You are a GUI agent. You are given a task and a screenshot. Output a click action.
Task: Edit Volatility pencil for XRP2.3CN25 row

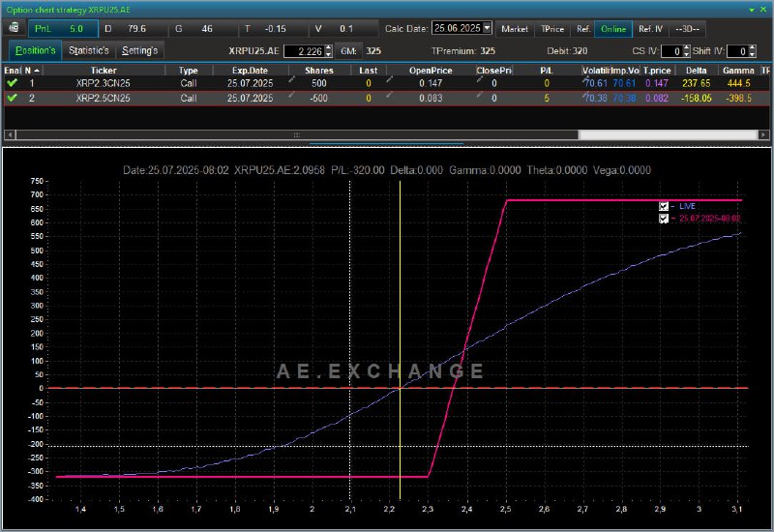tap(585, 79)
